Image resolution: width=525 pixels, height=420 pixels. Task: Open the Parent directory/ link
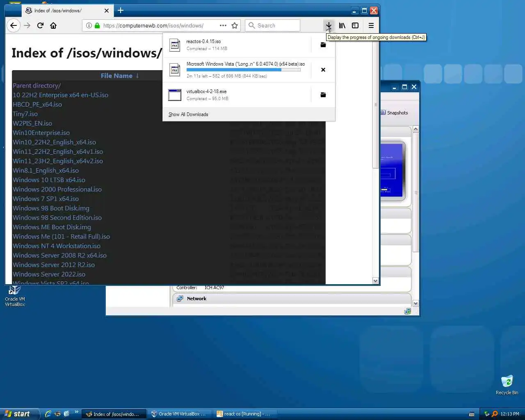click(x=37, y=85)
